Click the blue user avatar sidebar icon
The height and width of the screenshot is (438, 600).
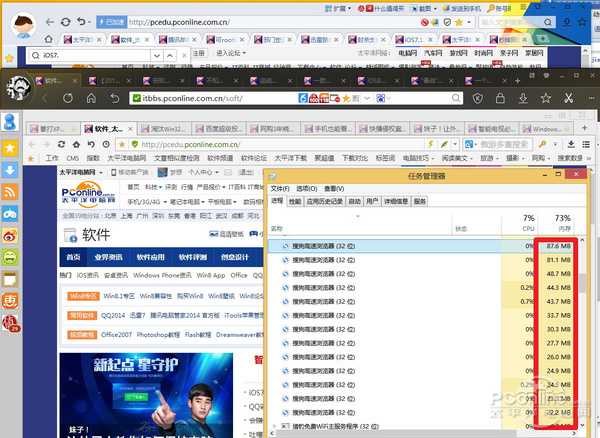(11, 121)
